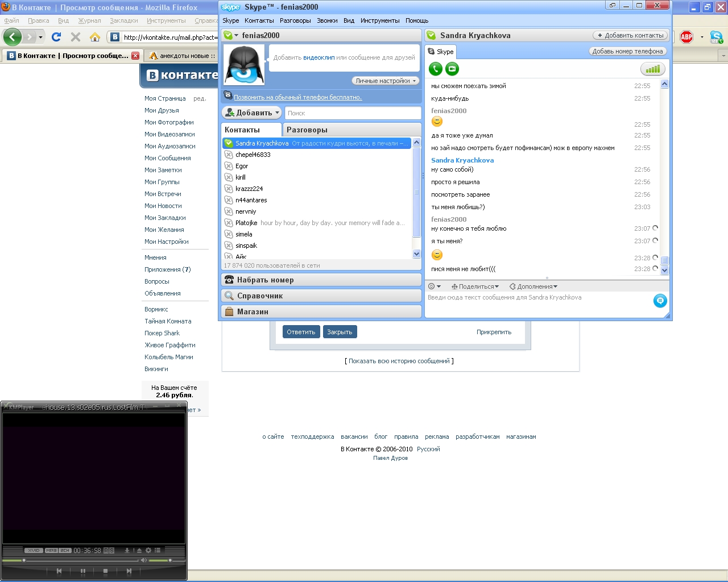Expand the 'Справочник' panel in Skype
728x582 pixels.
pyautogui.click(x=321, y=296)
